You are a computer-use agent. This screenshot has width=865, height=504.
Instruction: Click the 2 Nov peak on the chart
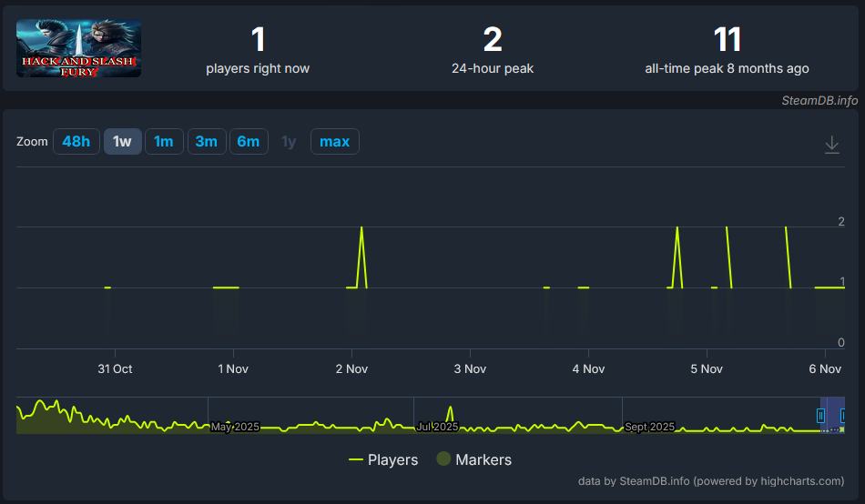click(361, 227)
